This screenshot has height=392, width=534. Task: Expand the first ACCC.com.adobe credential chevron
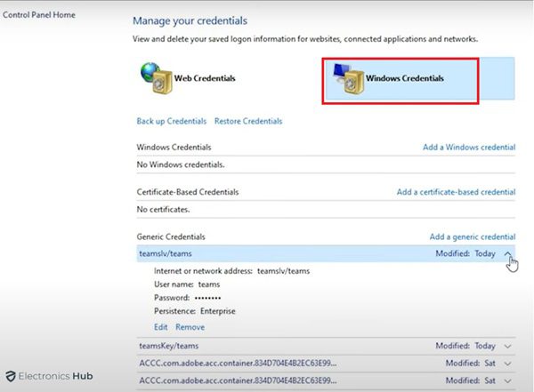(x=507, y=364)
